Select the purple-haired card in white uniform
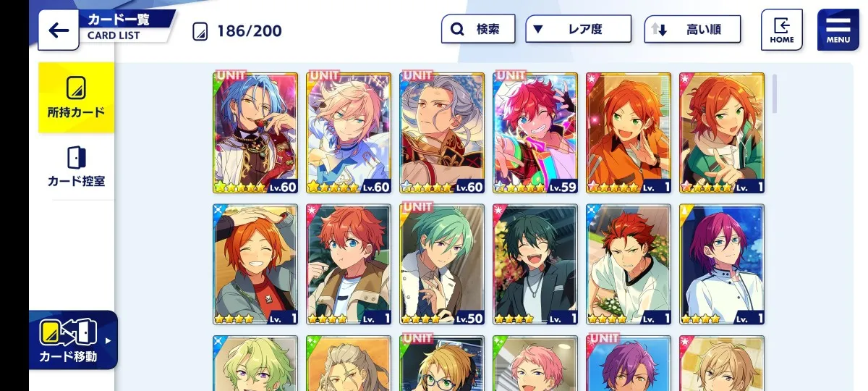868x391 pixels. point(722,264)
